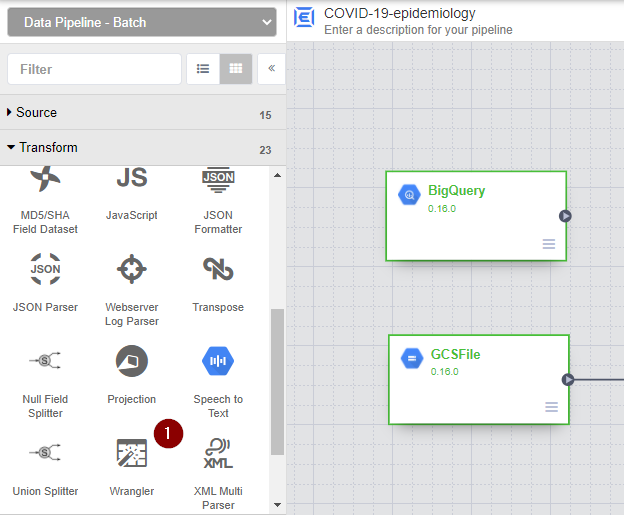The image size is (624, 515).
Task: Add the Transpose transform
Action: click(218, 283)
